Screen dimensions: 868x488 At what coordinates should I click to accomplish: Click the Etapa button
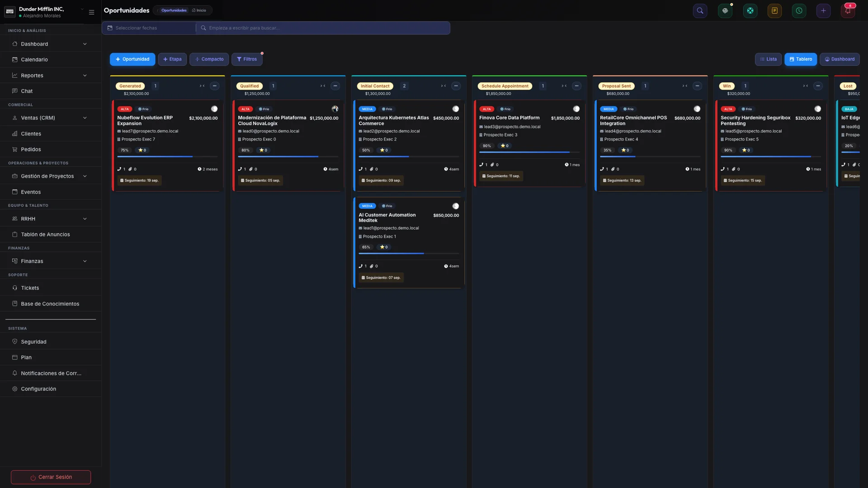172,59
